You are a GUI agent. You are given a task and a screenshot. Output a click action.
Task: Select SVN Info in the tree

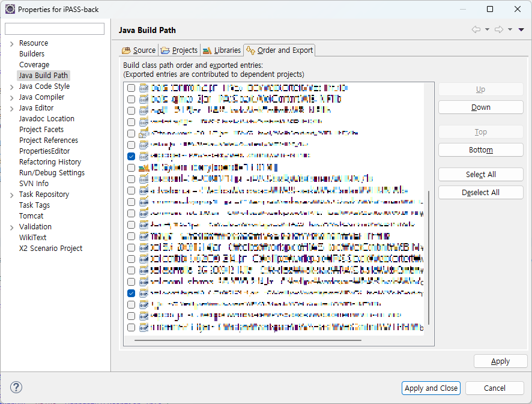point(34,184)
